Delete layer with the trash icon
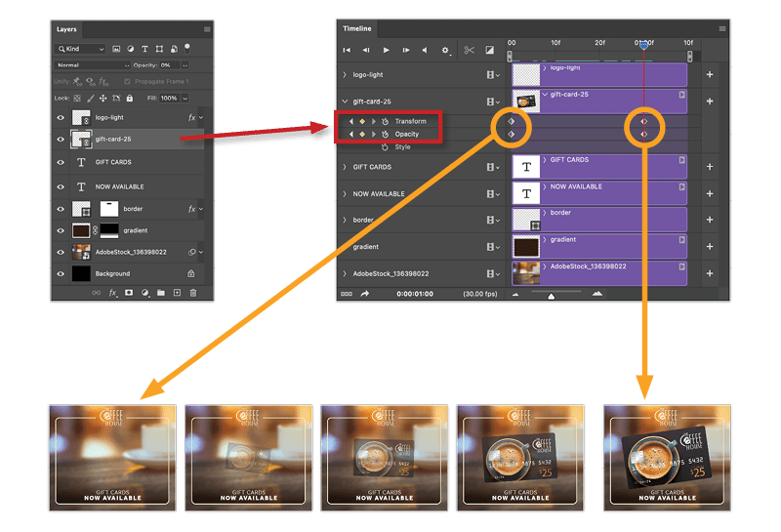 coord(193,293)
